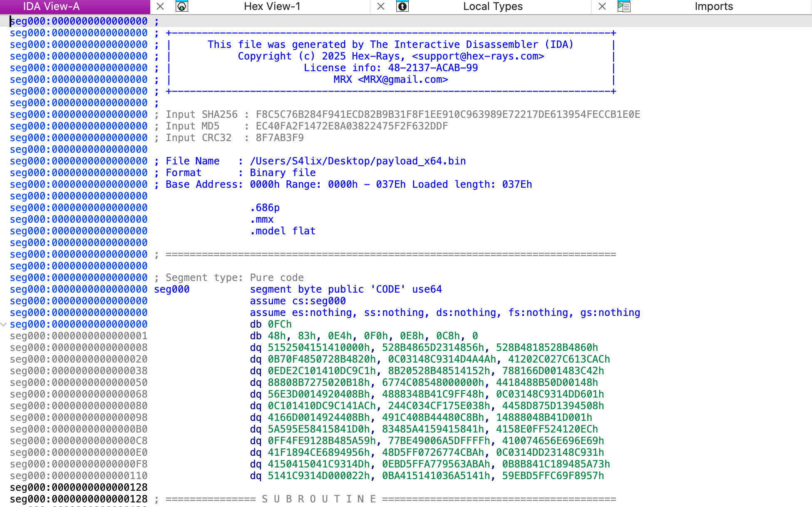Click the .model flat directive
Viewport: 812px width, 507px height.
tap(283, 231)
